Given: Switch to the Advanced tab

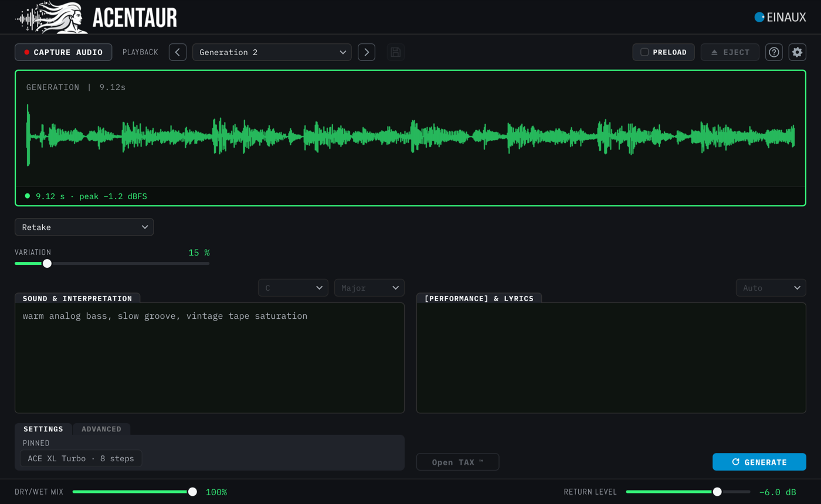Looking at the screenshot, I should tap(101, 429).
